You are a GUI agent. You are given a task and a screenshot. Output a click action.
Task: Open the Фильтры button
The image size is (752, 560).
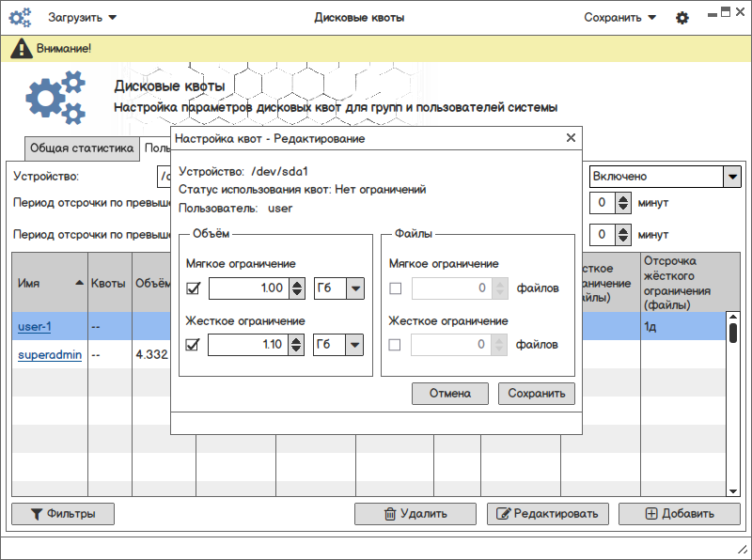[63, 514]
